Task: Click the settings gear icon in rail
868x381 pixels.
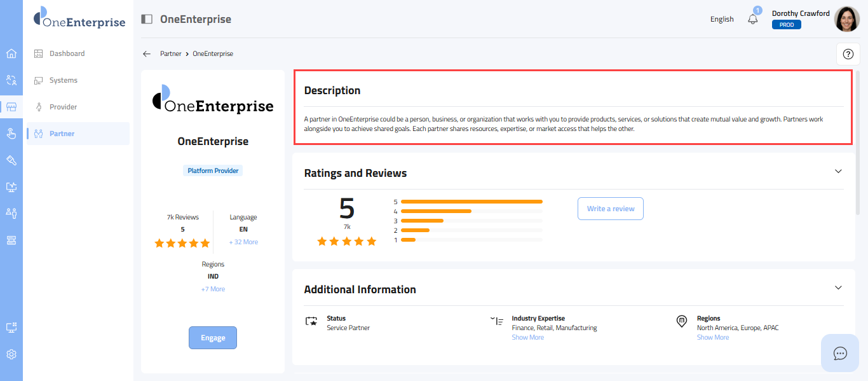Action: (11, 354)
